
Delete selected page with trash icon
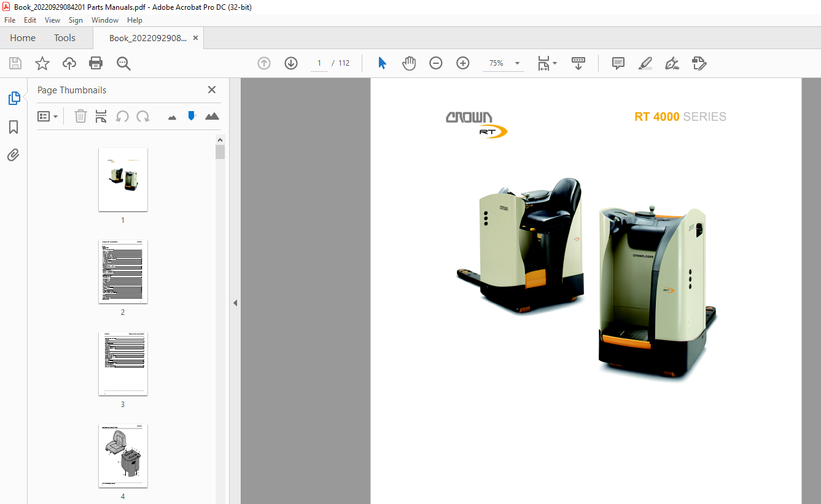pos(80,116)
